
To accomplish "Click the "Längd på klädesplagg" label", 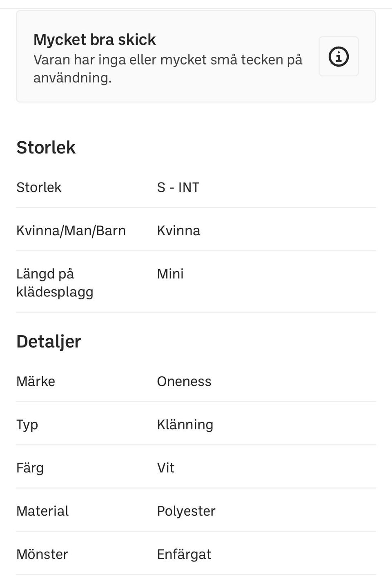I will click(55, 283).
